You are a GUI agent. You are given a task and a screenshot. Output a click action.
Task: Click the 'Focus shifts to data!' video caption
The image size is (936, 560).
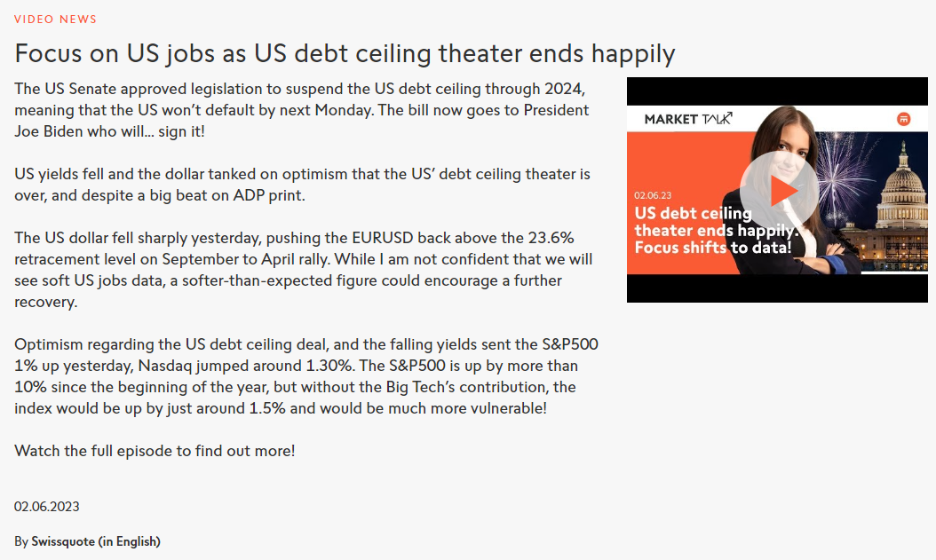[x=713, y=248]
